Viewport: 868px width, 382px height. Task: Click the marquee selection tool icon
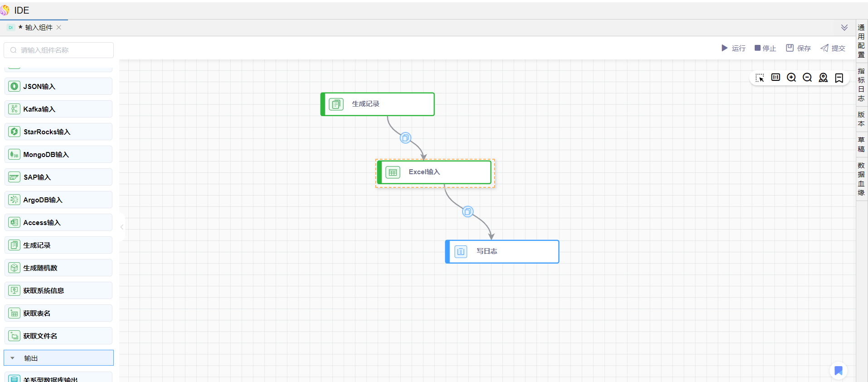[x=760, y=78]
